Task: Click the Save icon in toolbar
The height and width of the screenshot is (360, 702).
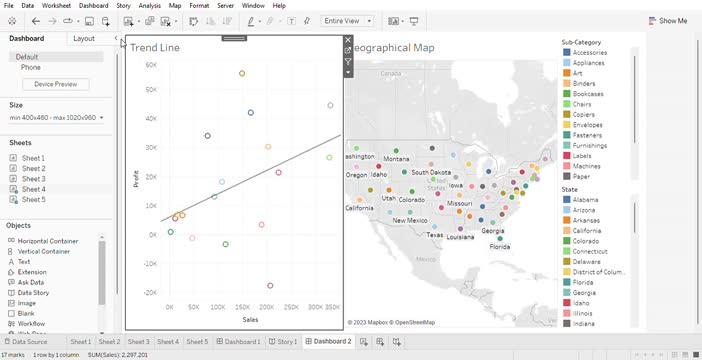Action: pos(89,21)
